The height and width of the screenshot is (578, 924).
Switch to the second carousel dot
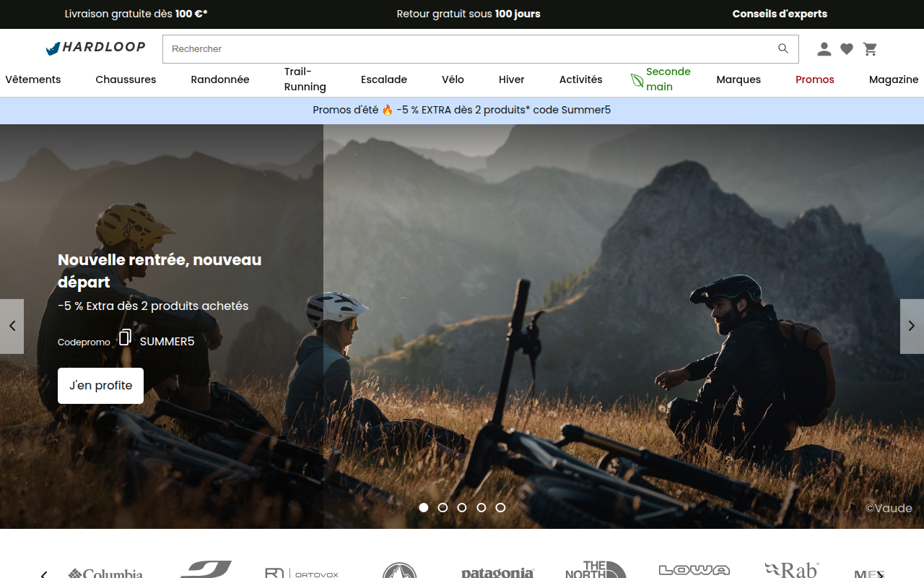443,507
